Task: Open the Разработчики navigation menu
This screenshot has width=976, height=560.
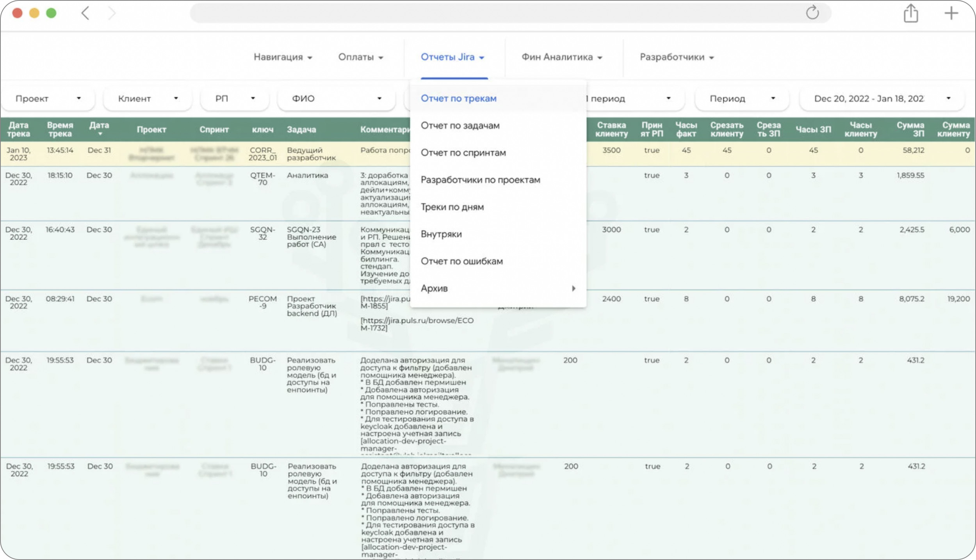Action: [x=676, y=57]
